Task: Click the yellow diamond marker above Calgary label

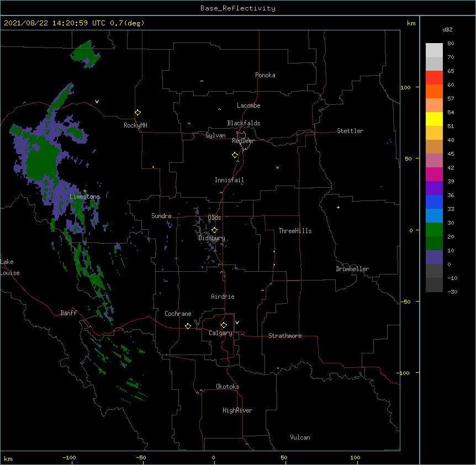Action: (x=224, y=325)
